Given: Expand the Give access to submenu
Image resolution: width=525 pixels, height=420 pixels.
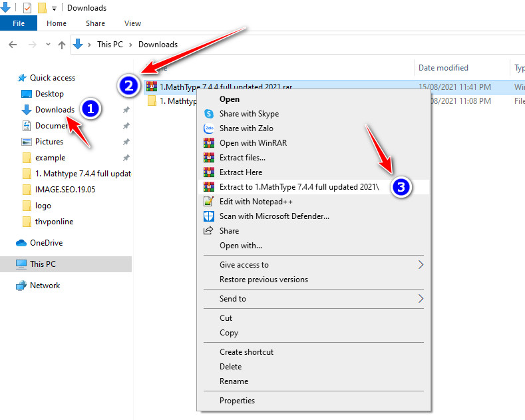Looking at the screenshot, I should (x=421, y=265).
